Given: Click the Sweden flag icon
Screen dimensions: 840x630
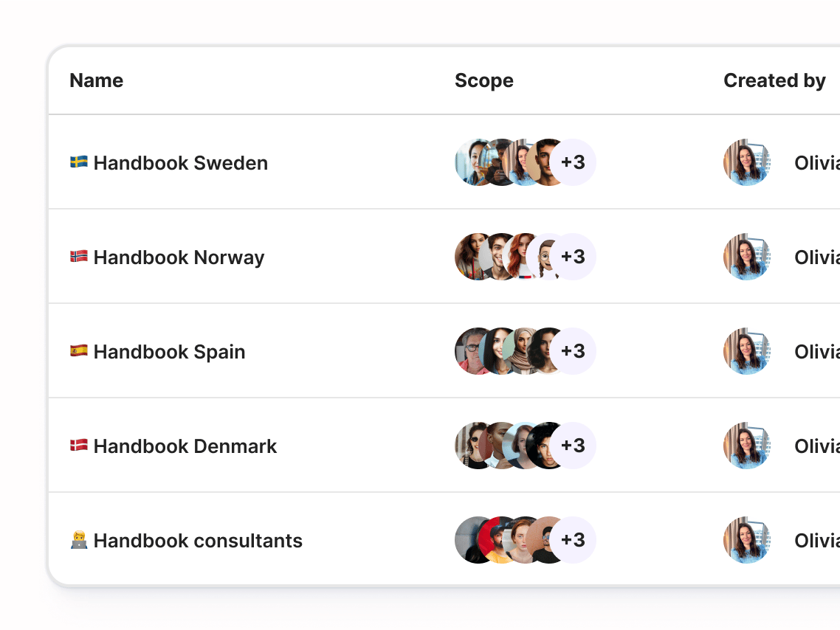Looking at the screenshot, I should point(79,162).
